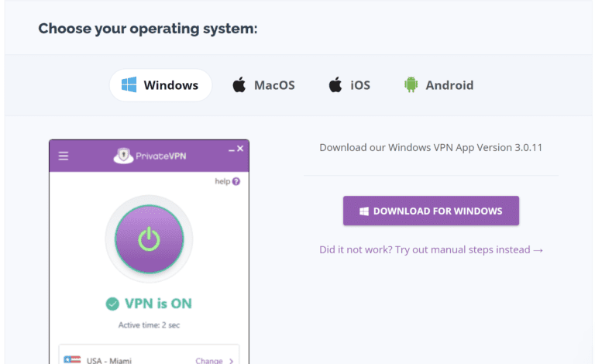The image size is (595, 364).
Task: Click the green checkmark beside VPN is ON
Action: point(112,304)
